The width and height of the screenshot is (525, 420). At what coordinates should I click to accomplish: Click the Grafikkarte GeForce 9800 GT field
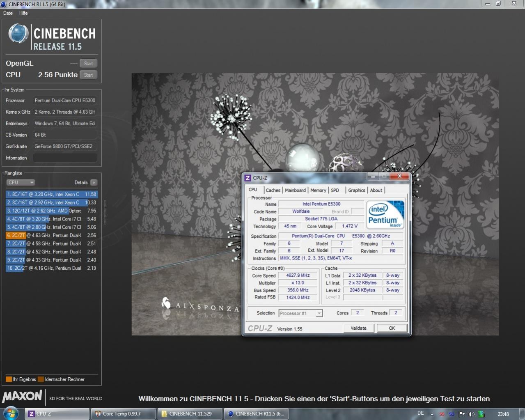tap(65, 146)
